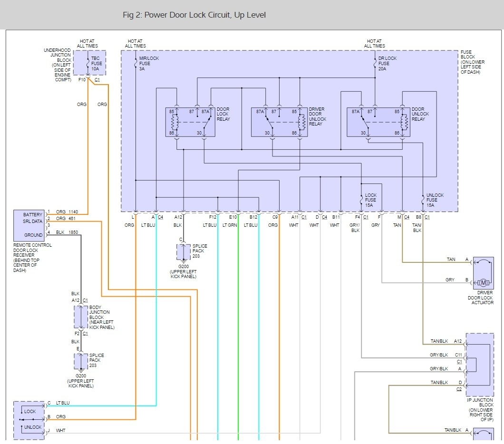The width and height of the screenshot is (504, 444).
Task: Click the LT GRN wire label at E10
Action: tap(230, 225)
